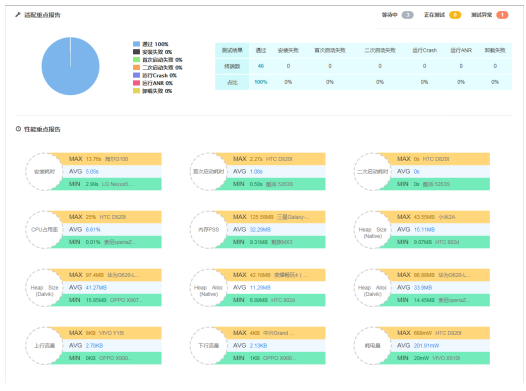The image size is (526, 391).
Task: Click the blue pie chart
Action: click(x=70, y=66)
